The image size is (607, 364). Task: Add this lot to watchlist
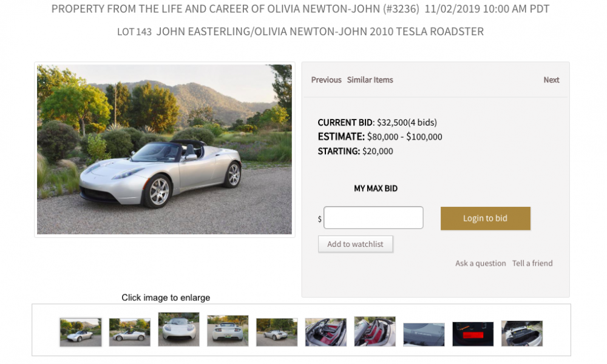tap(355, 244)
